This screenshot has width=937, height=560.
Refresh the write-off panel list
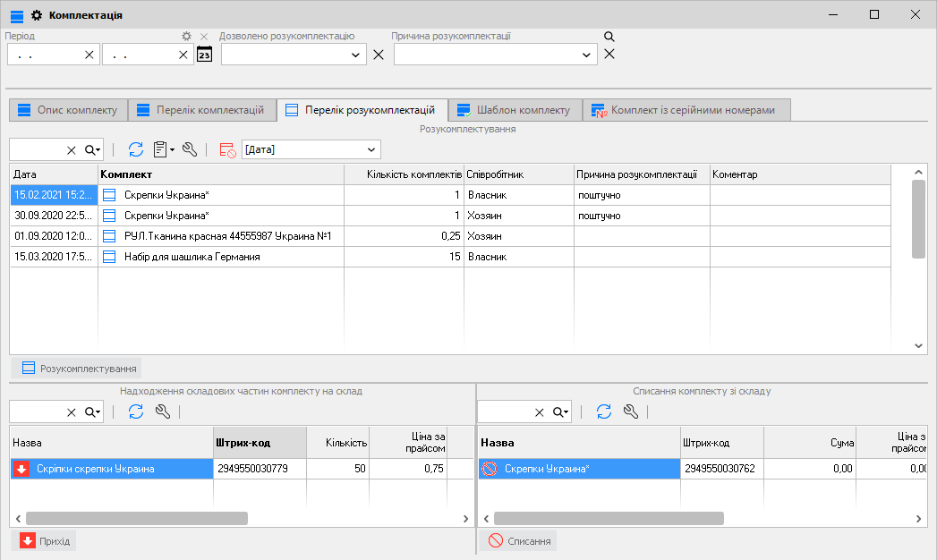tap(604, 412)
